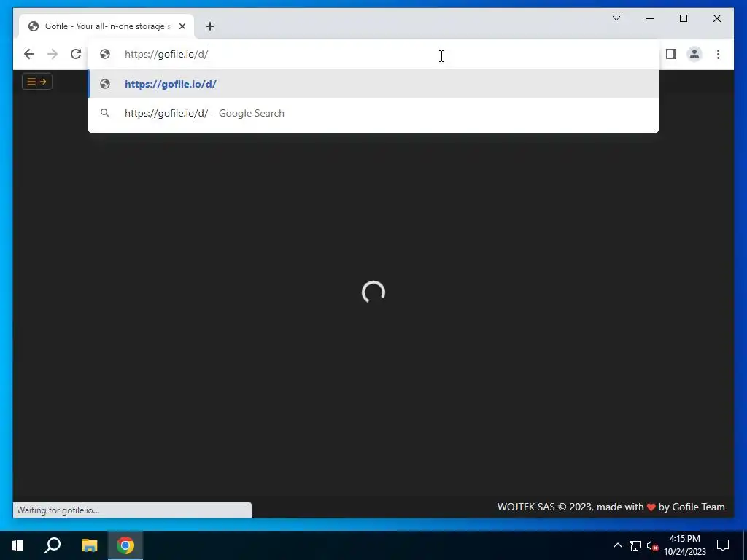The width and height of the screenshot is (747, 560).
Task: Open the Chrome profile avatar
Action: tap(694, 54)
